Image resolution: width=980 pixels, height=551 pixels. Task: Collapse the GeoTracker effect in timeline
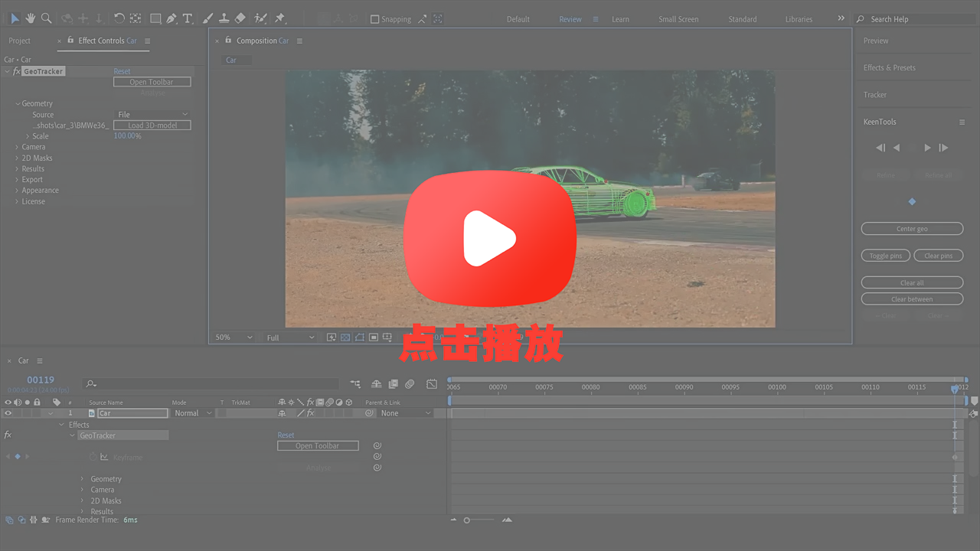(x=73, y=436)
